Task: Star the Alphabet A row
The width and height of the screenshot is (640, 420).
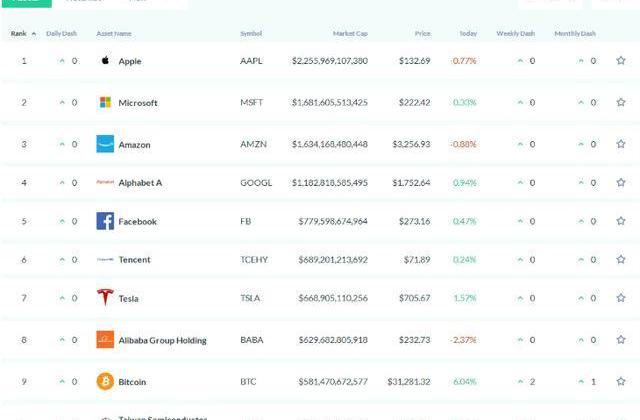Action: pyautogui.click(x=620, y=182)
